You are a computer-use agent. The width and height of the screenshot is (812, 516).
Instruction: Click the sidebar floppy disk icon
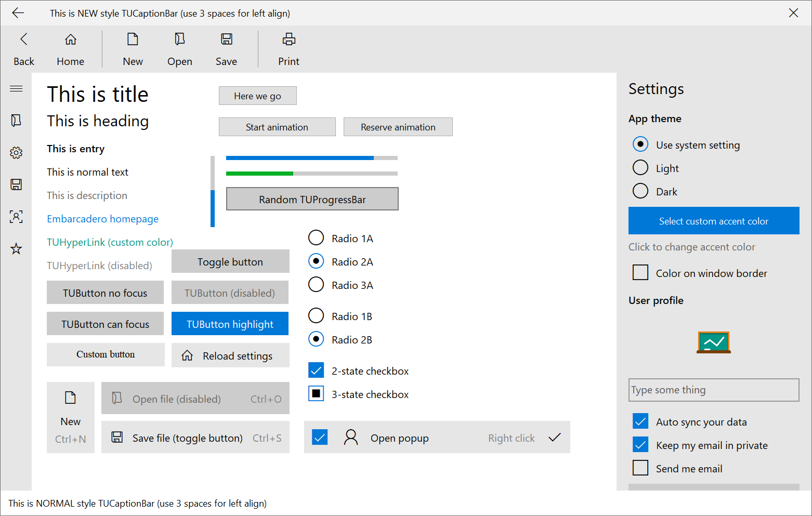click(x=16, y=184)
